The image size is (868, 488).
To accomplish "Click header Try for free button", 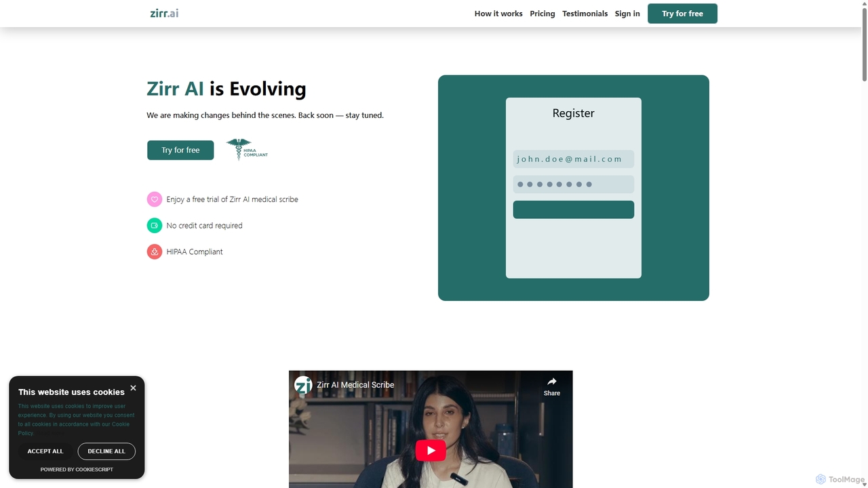I will (x=682, y=14).
